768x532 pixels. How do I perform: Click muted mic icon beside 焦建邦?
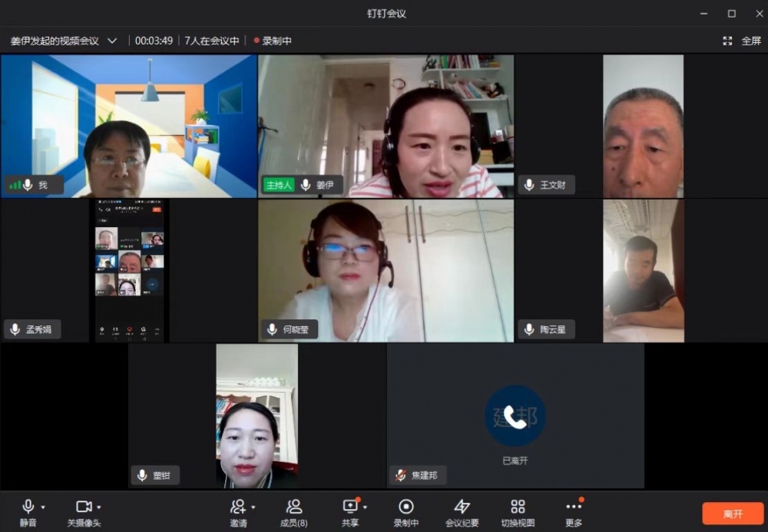tap(400, 475)
